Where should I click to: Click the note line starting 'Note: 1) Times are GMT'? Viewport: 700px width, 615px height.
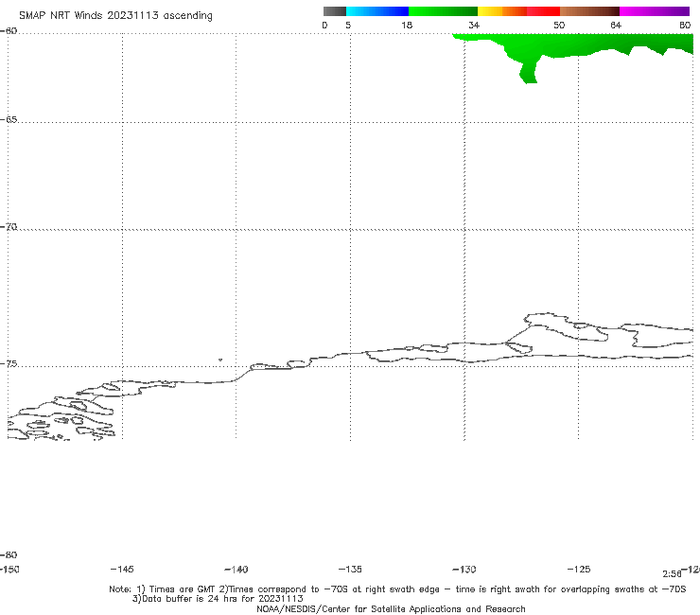pyautogui.click(x=397, y=589)
